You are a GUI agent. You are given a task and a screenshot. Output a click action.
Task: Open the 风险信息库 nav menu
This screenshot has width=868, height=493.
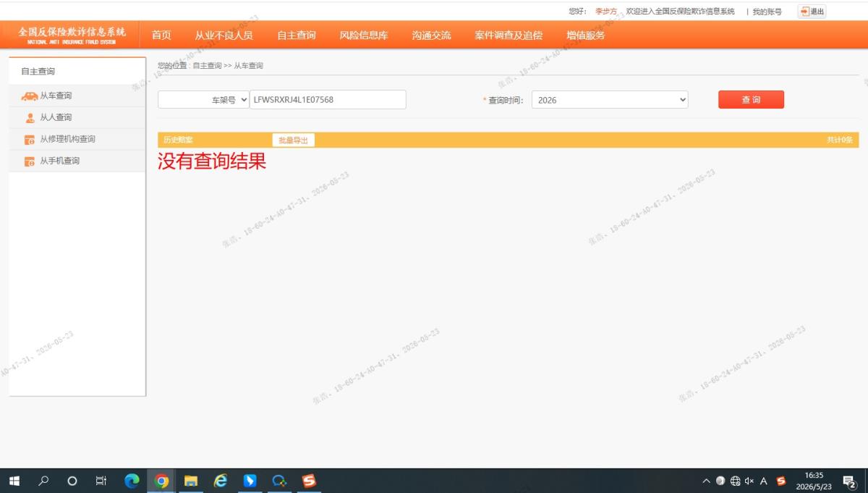pyautogui.click(x=364, y=35)
